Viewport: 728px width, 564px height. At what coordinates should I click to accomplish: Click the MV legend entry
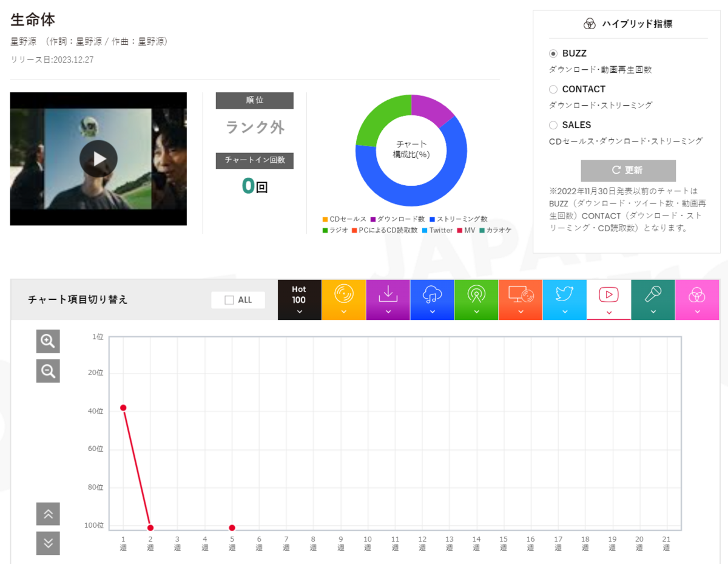point(466,230)
